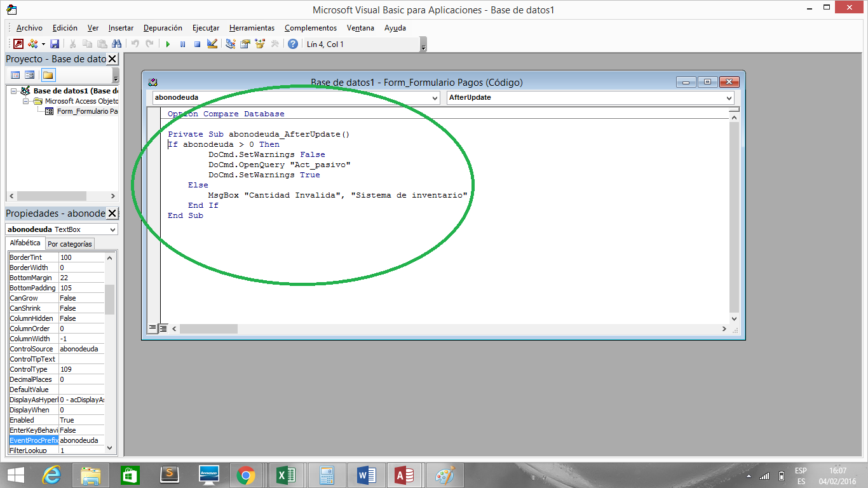
Task: Click the CanGrow property value False
Action: click(x=81, y=298)
